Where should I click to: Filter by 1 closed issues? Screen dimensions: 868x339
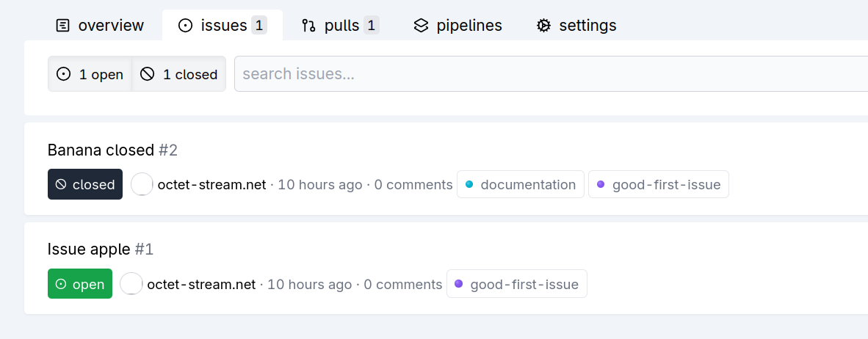pyautogui.click(x=179, y=74)
